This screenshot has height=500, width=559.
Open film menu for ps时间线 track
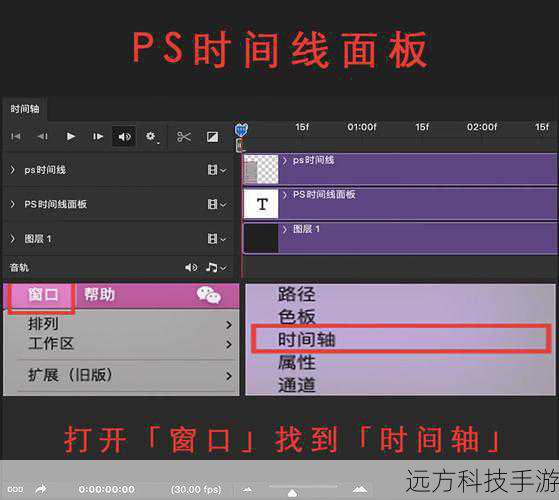pos(217,170)
